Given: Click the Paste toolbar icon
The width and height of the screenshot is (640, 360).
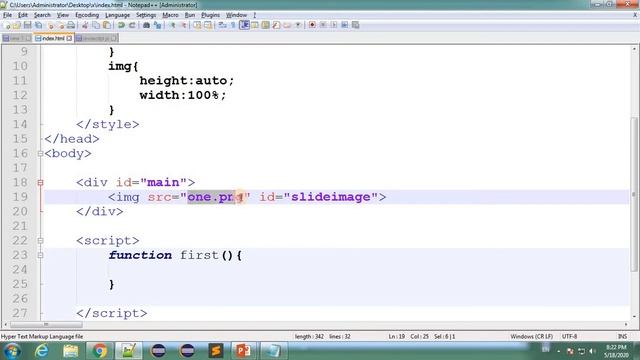Looking at the screenshot, I should coord(107,25).
